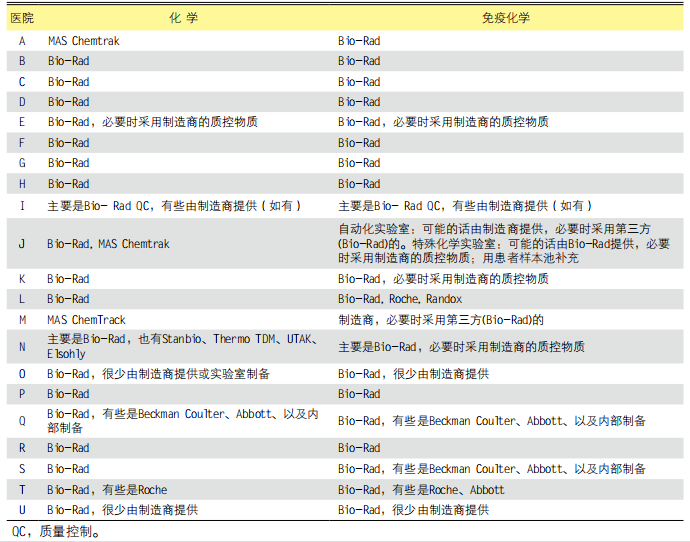The image size is (690, 542).
Task: Select hospital letter K
Action: coord(22,279)
